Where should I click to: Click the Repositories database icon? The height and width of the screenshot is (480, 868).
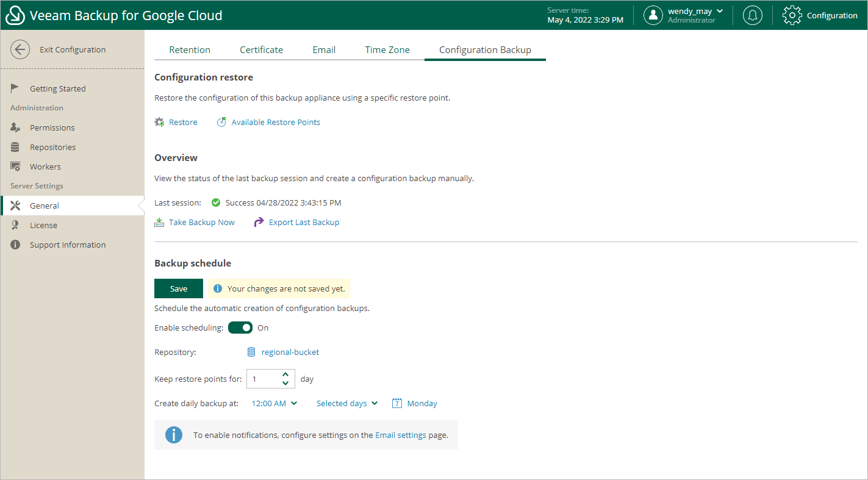point(15,147)
